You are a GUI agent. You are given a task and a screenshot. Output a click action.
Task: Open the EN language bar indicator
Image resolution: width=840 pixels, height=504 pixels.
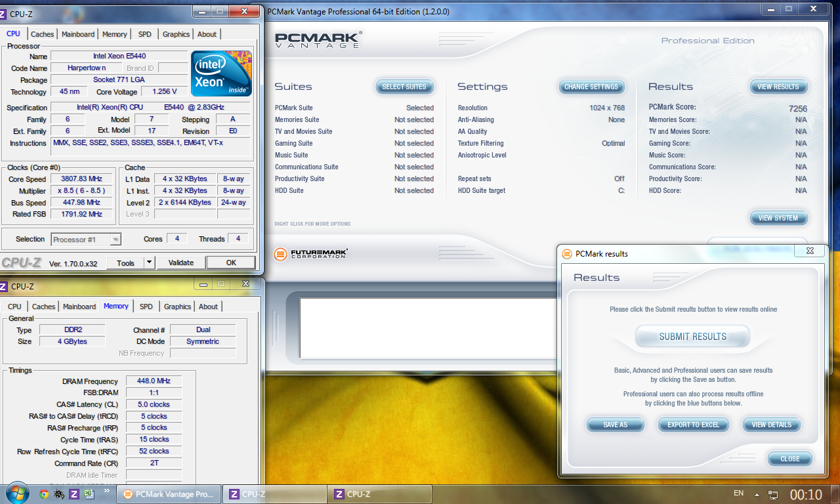click(738, 493)
